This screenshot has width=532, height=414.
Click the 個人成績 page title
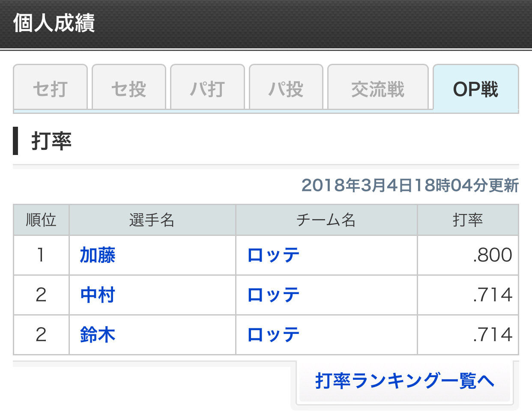pyautogui.click(x=54, y=23)
